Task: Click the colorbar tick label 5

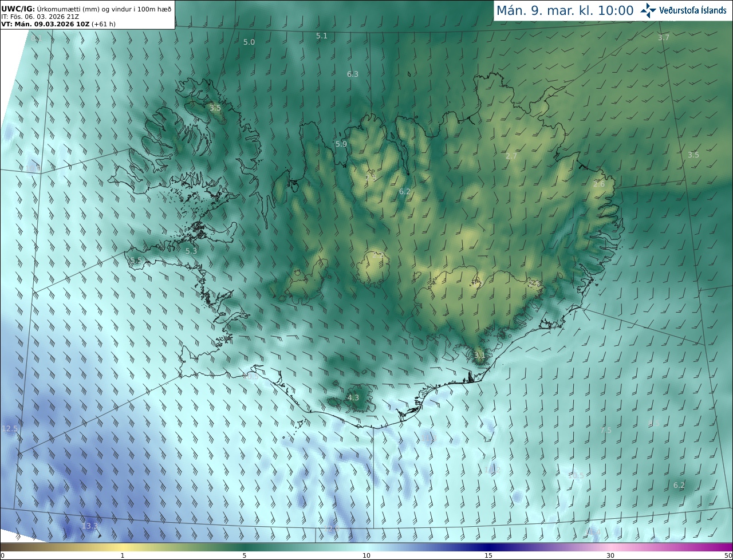Action: [245, 555]
